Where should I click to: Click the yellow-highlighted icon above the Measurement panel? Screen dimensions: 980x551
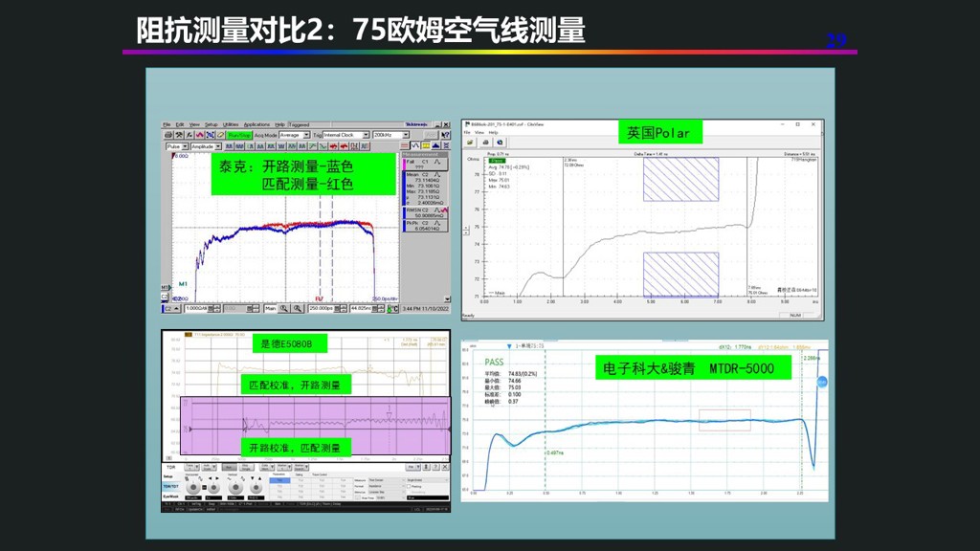[426, 146]
